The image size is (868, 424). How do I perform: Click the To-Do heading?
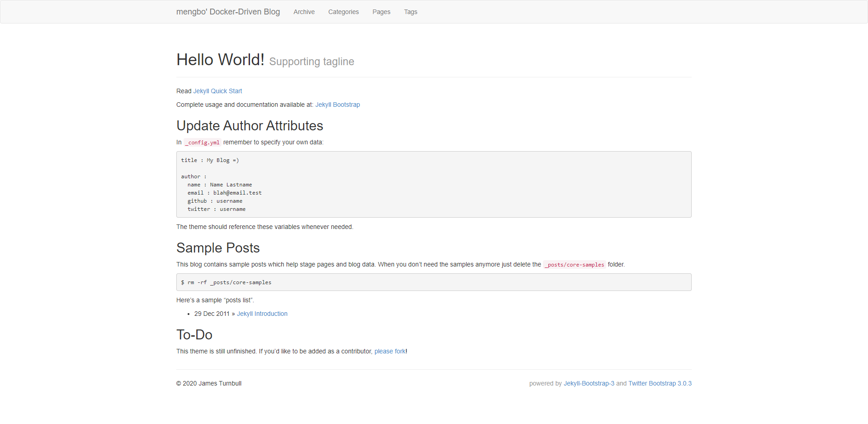[x=194, y=334]
